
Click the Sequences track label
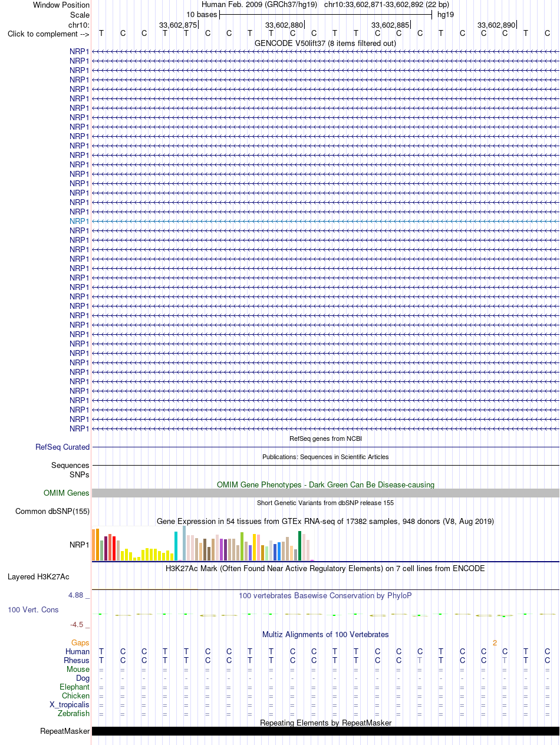[70, 466]
